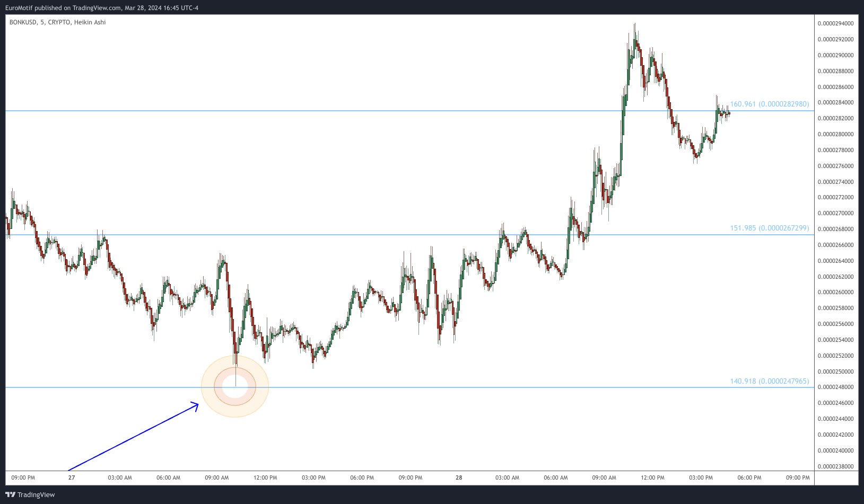Click the EuroMotif published header text

coord(102,8)
